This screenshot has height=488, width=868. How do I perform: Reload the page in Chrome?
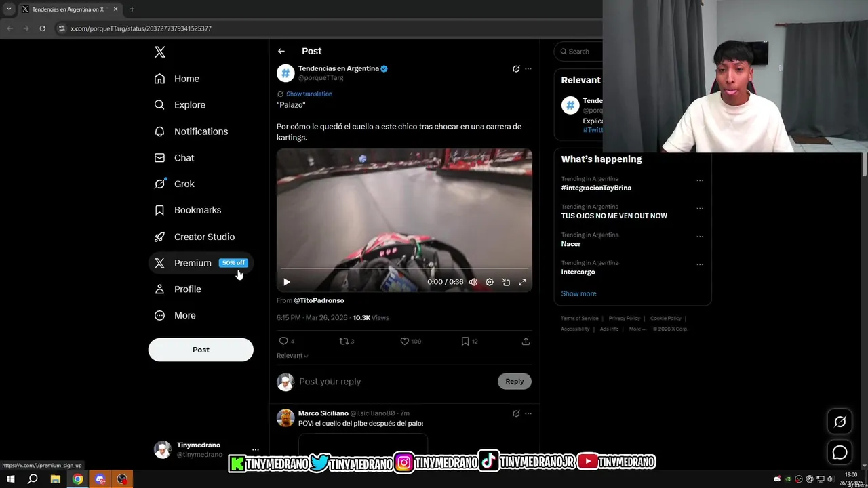42,28
